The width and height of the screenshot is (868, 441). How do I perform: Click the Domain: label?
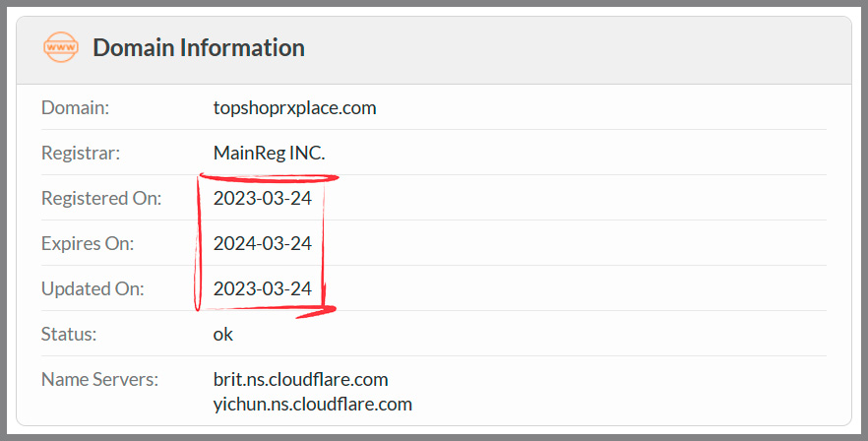75,107
